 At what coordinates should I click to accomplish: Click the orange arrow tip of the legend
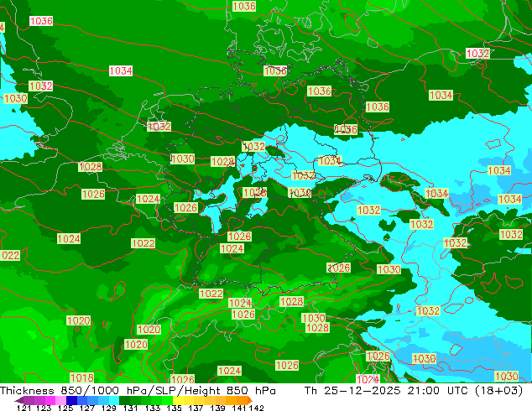click(250, 400)
